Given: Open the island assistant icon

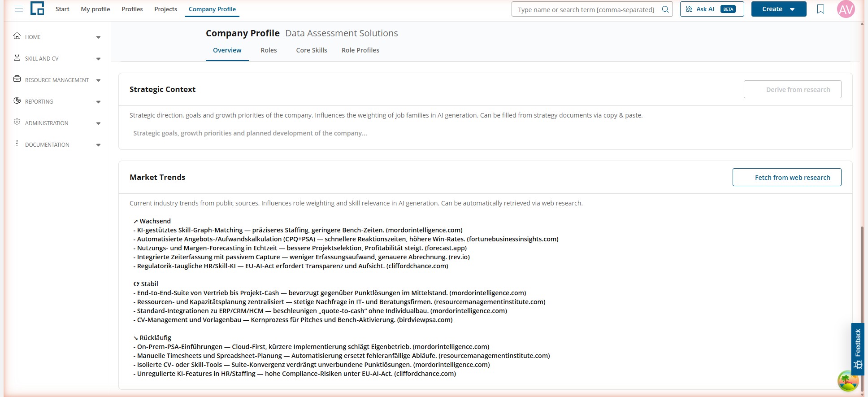Looking at the screenshot, I should pyautogui.click(x=848, y=381).
